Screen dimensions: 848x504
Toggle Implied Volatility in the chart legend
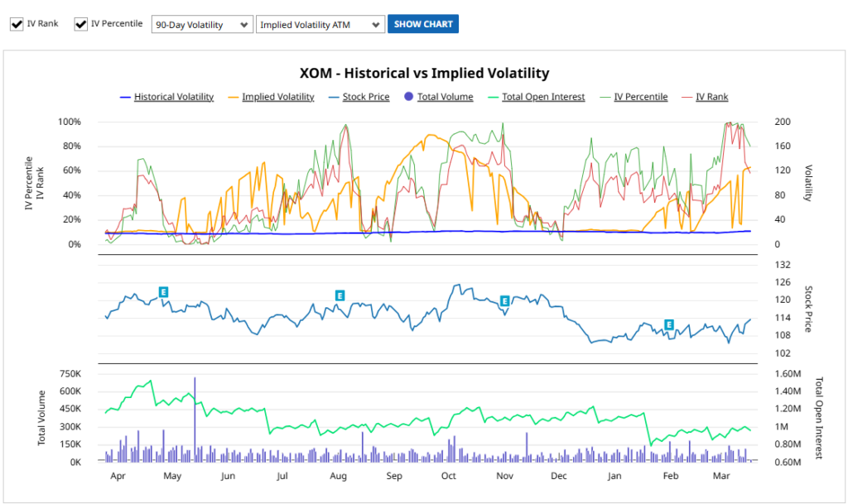(277, 97)
